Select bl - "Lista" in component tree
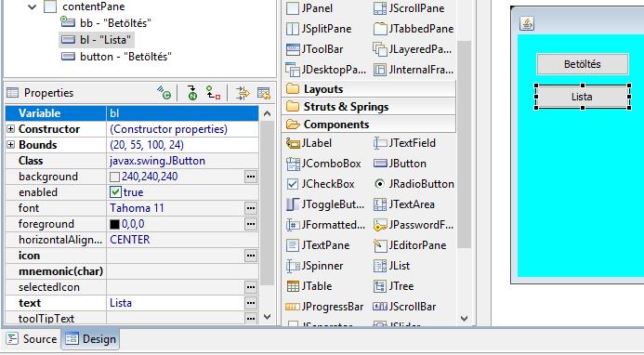Viewport: 644px width, 355px height. click(96, 40)
